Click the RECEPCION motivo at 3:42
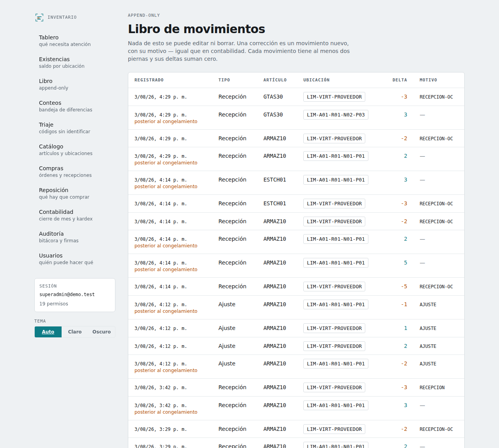 432,388
